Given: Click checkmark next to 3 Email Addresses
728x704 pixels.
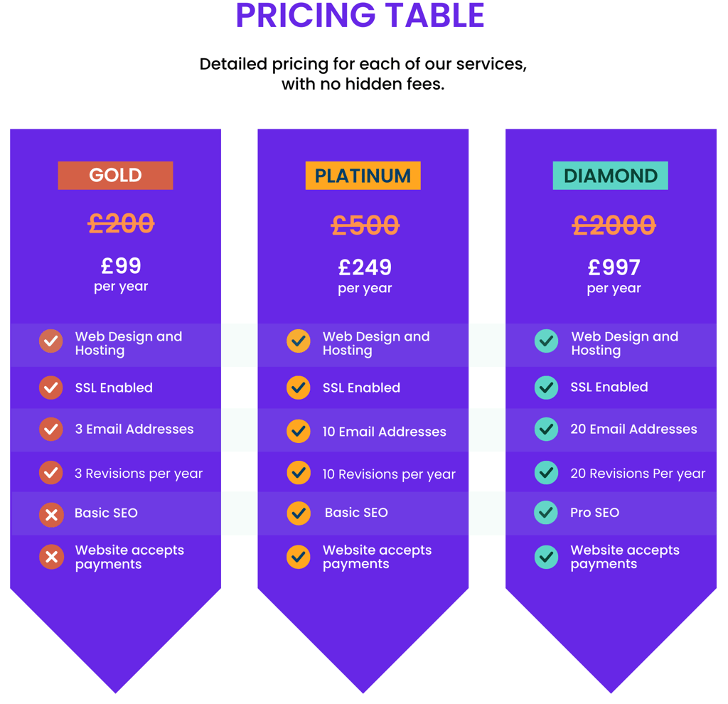Looking at the screenshot, I should click(51, 429).
